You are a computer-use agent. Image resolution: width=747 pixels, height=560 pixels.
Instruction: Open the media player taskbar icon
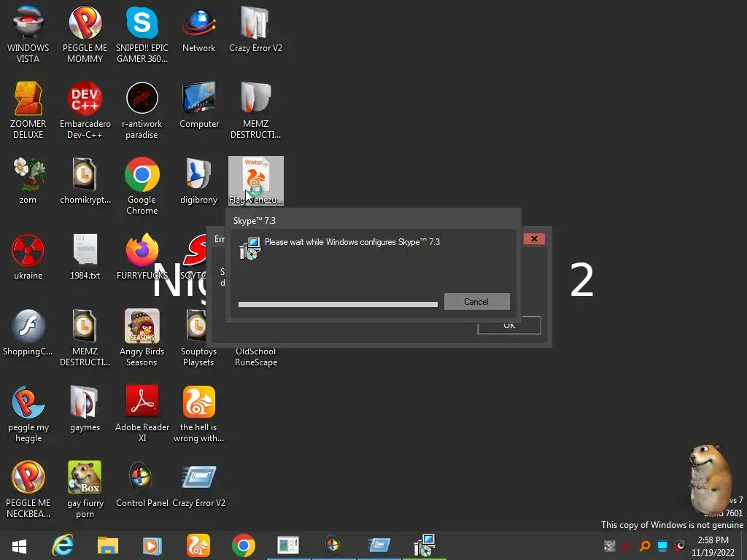[x=152, y=545]
